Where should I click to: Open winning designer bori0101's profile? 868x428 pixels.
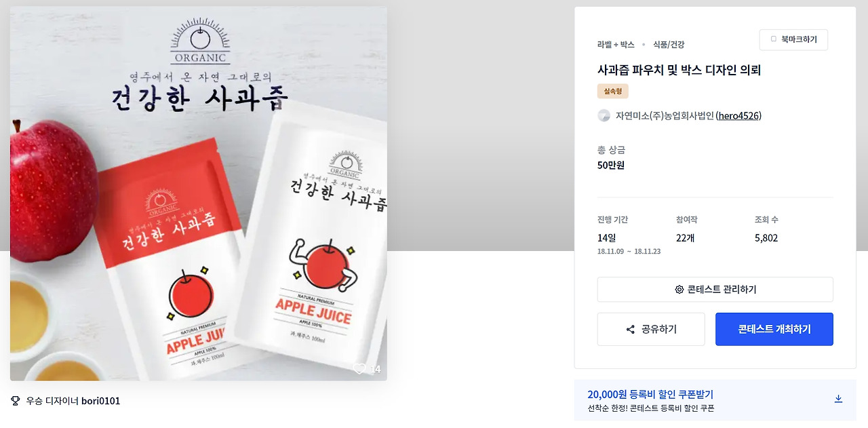pyautogui.click(x=101, y=401)
